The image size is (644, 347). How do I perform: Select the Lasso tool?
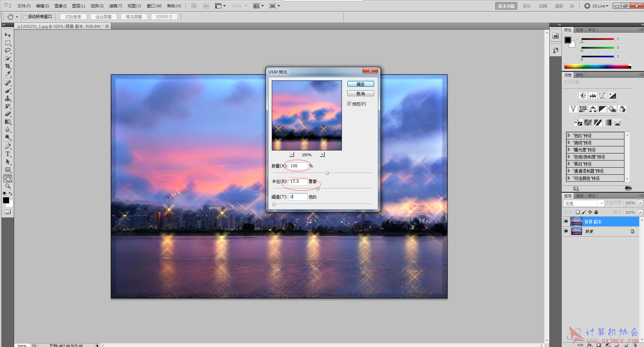pyautogui.click(x=8, y=50)
